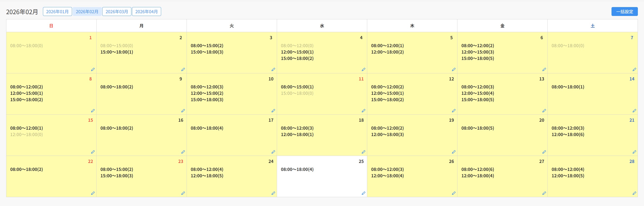Select the 2026年03月 month tab
Screen dimensions: 644x206
point(117,12)
